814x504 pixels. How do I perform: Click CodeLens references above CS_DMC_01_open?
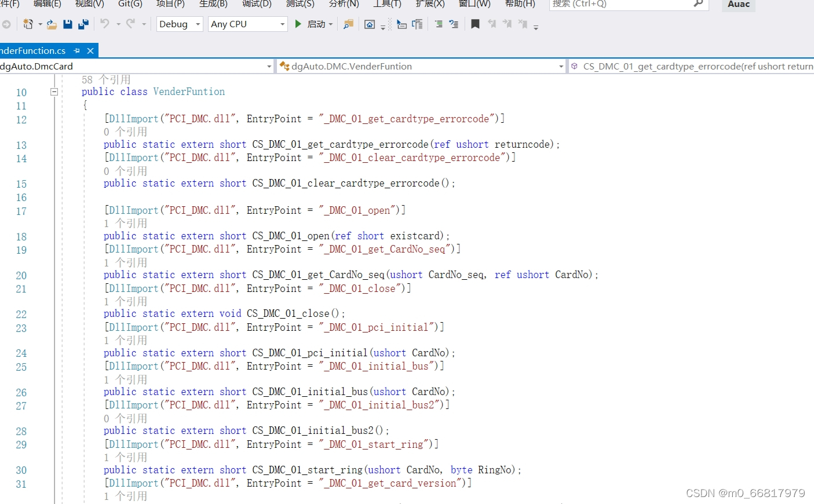[x=126, y=223]
